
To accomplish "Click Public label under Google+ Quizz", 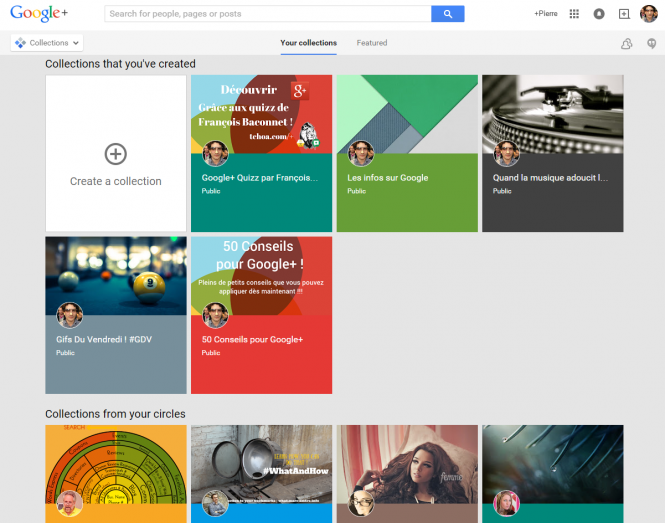I will [x=211, y=191].
